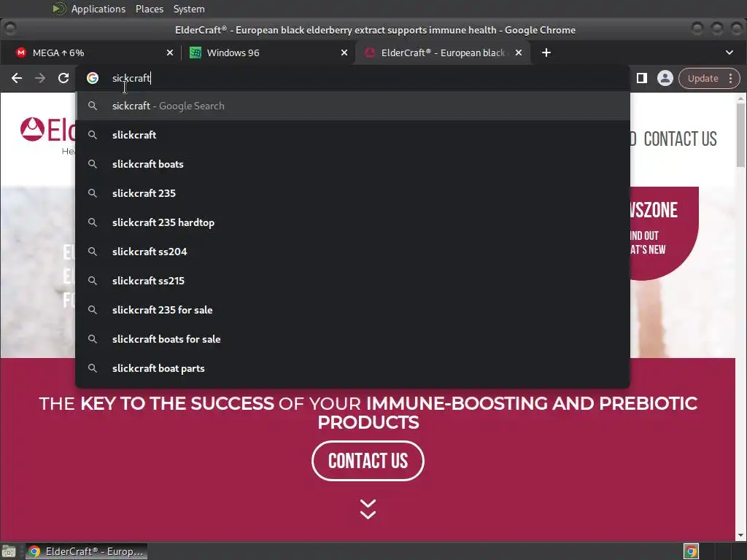Go back with the browser back arrow

[17, 78]
